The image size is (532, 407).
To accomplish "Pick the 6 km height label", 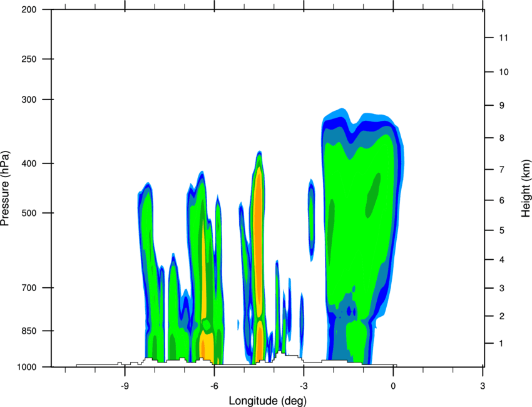I will (501, 200).
